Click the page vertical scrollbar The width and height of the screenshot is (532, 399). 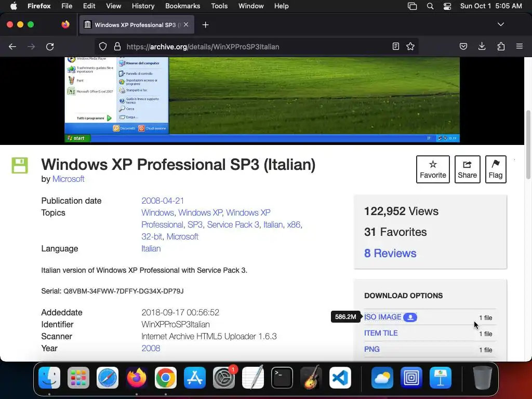528,145
